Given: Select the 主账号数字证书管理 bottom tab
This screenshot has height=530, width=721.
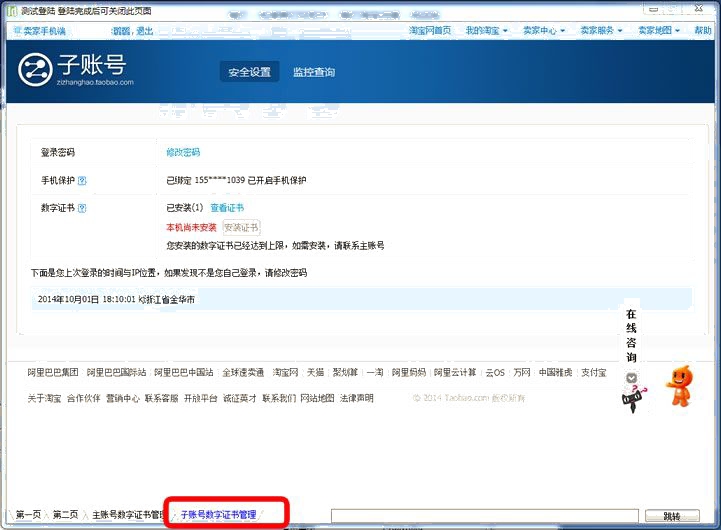Looking at the screenshot, I should point(128,514).
